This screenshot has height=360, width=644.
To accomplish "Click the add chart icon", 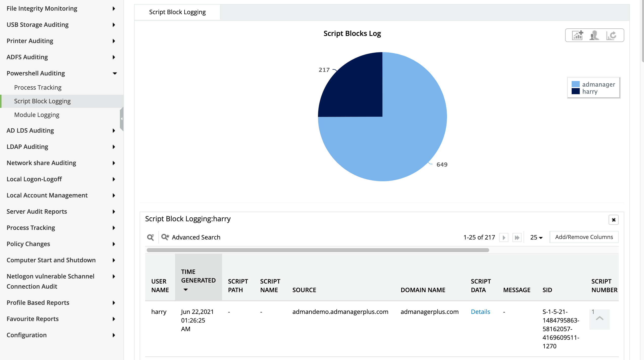I will (x=577, y=35).
